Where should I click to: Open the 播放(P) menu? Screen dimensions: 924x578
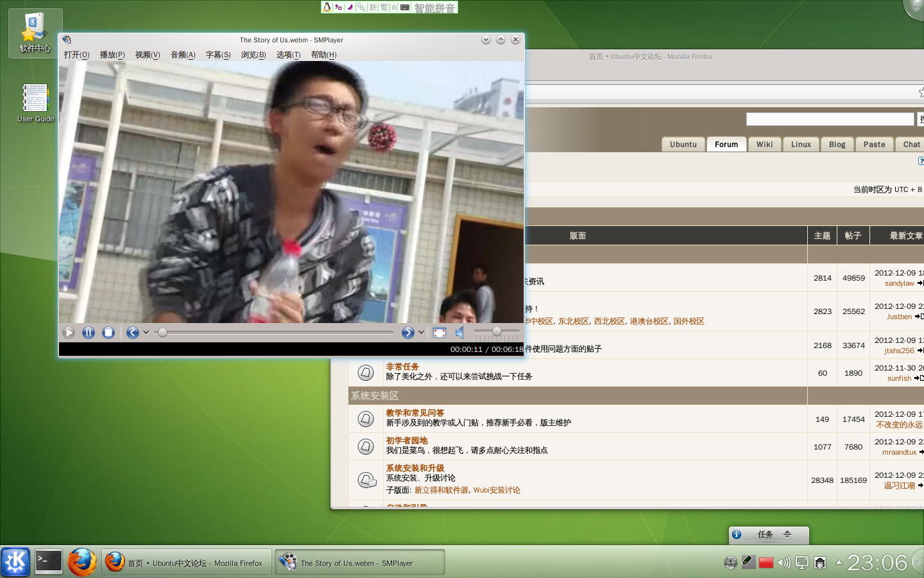point(112,55)
